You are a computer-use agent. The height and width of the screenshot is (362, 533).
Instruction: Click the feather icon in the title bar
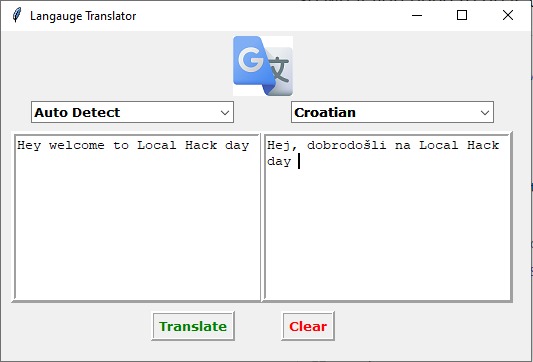pos(16,16)
